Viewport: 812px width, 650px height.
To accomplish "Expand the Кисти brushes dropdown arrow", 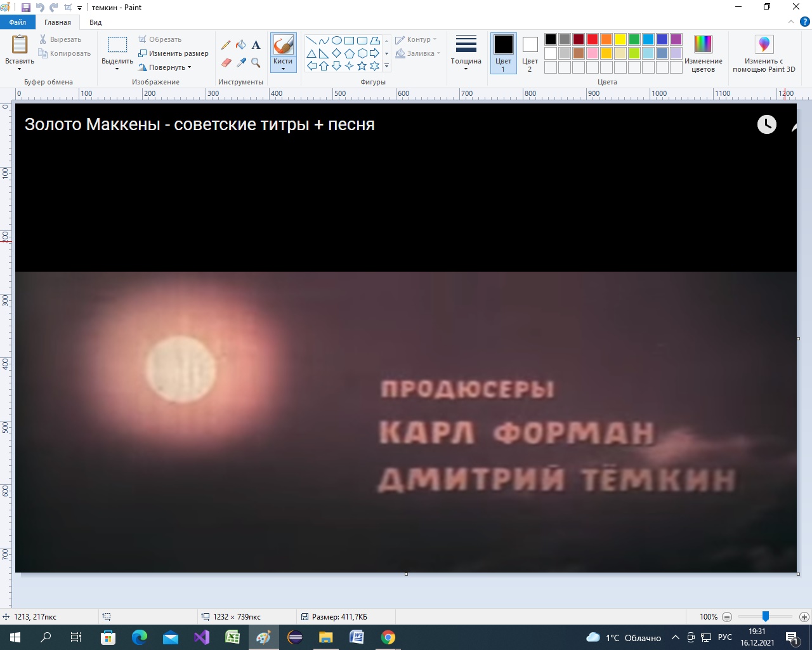I will coord(283,69).
